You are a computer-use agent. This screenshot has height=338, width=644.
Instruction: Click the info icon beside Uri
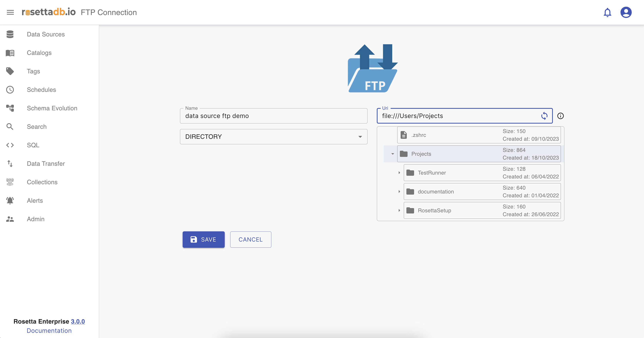[x=560, y=116]
